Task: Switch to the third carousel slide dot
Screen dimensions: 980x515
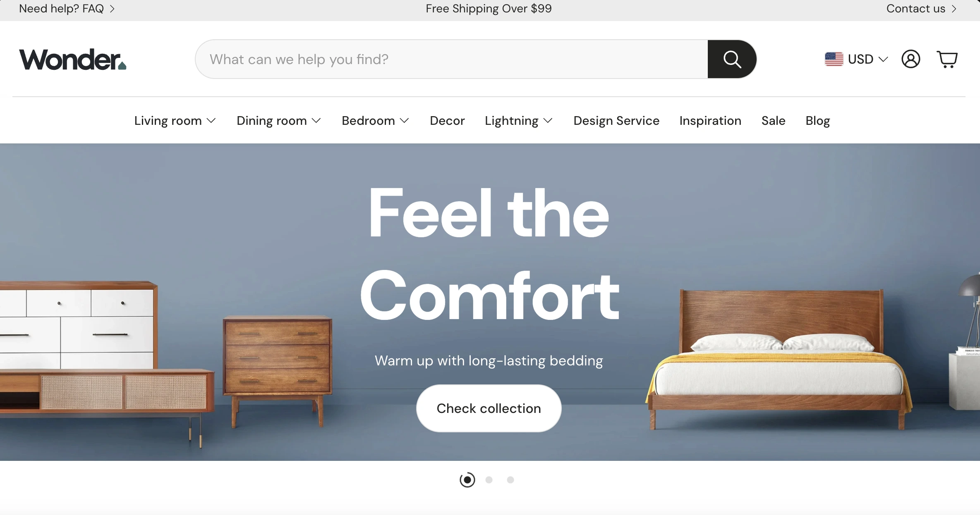Action: 510,480
